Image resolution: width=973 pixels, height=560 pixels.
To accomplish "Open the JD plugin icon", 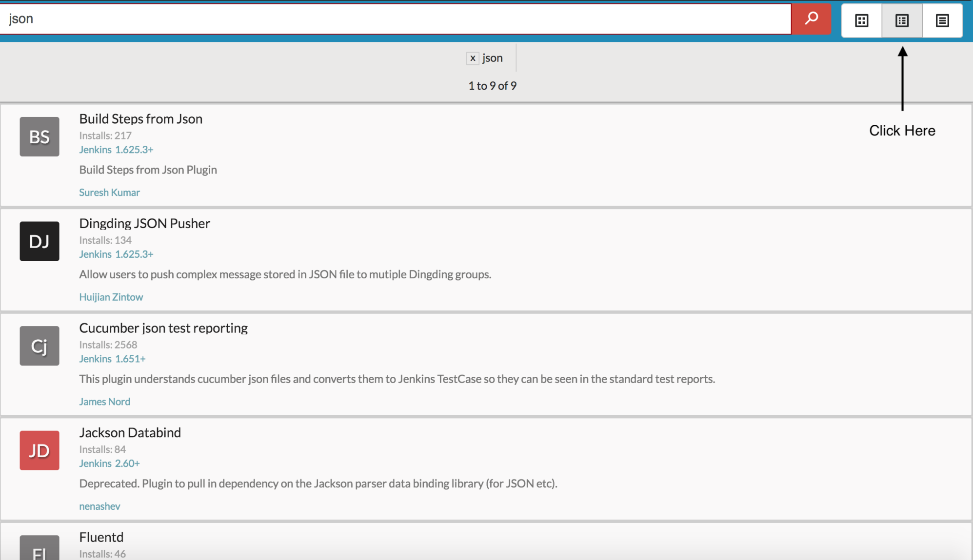I will point(40,450).
